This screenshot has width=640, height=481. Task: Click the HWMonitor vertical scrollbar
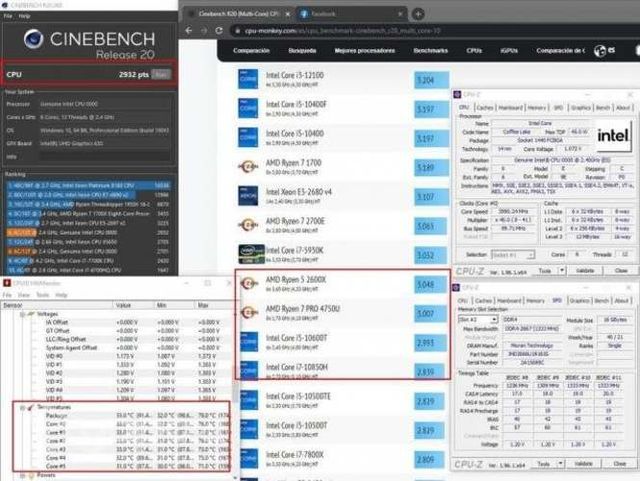pyautogui.click(x=233, y=390)
